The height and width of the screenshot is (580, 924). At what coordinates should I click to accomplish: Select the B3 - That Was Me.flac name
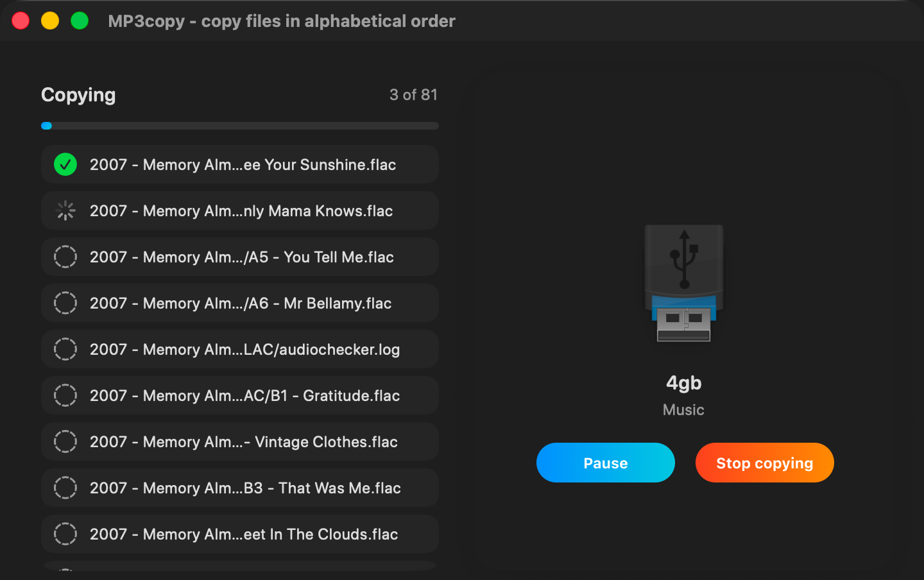pyautogui.click(x=245, y=488)
